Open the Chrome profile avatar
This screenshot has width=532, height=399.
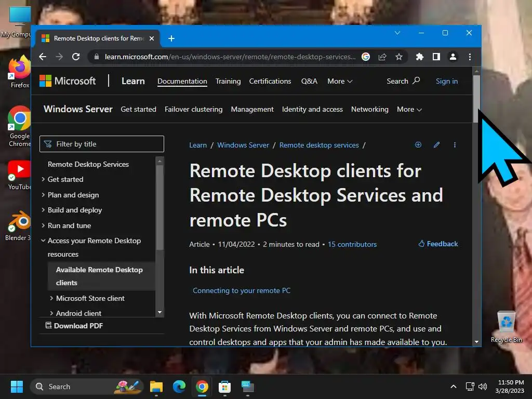[453, 57]
